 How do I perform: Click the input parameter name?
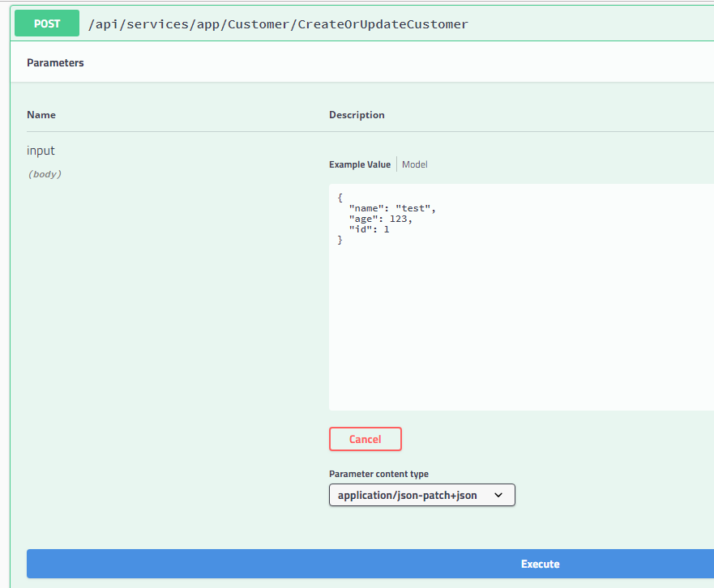click(x=41, y=151)
